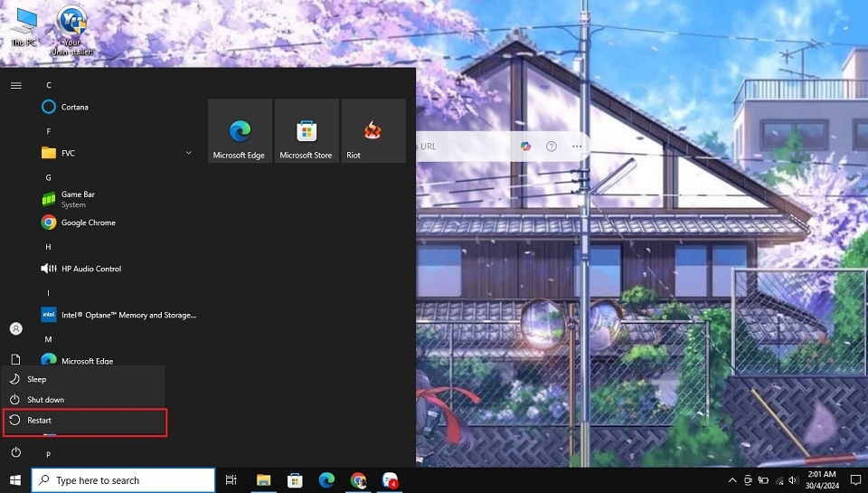The height and width of the screenshot is (493, 868).
Task: Open Task View on the taskbar
Action: 231,480
